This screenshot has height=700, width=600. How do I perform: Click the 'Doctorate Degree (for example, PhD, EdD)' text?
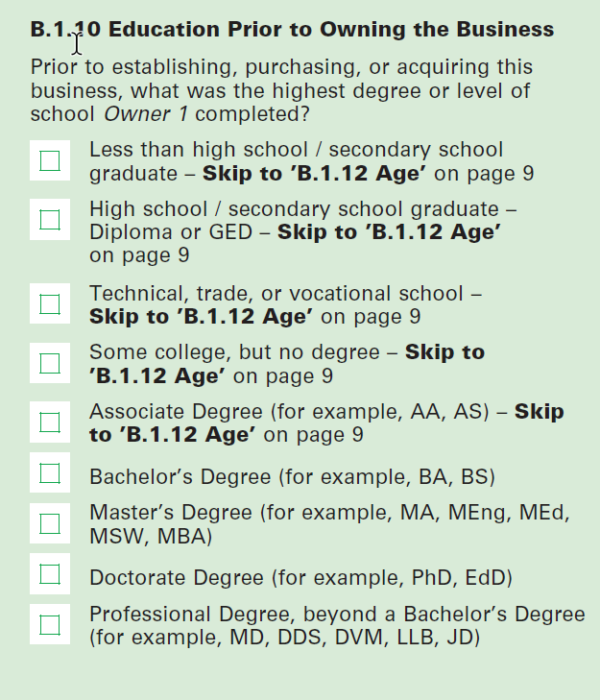[300, 578]
